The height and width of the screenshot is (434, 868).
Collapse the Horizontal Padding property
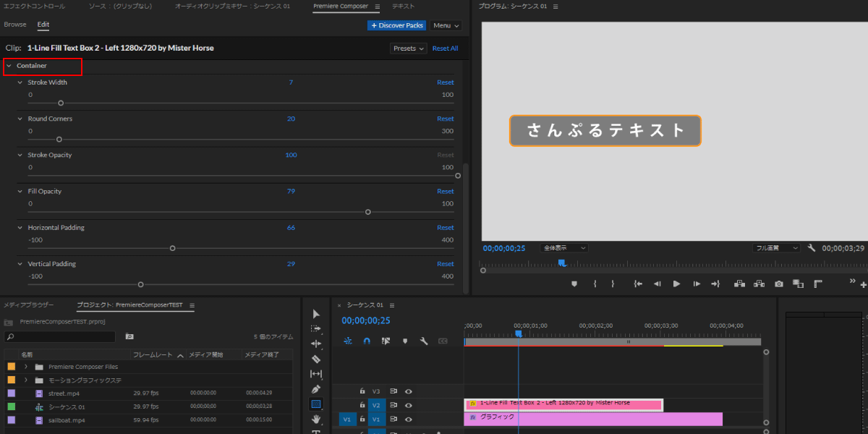point(20,227)
